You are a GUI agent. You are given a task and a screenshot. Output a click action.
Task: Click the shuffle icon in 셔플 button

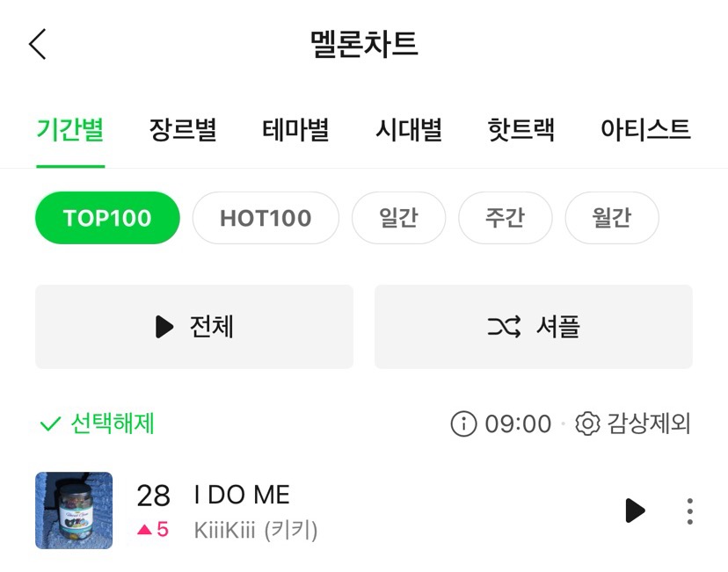[504, 327]
